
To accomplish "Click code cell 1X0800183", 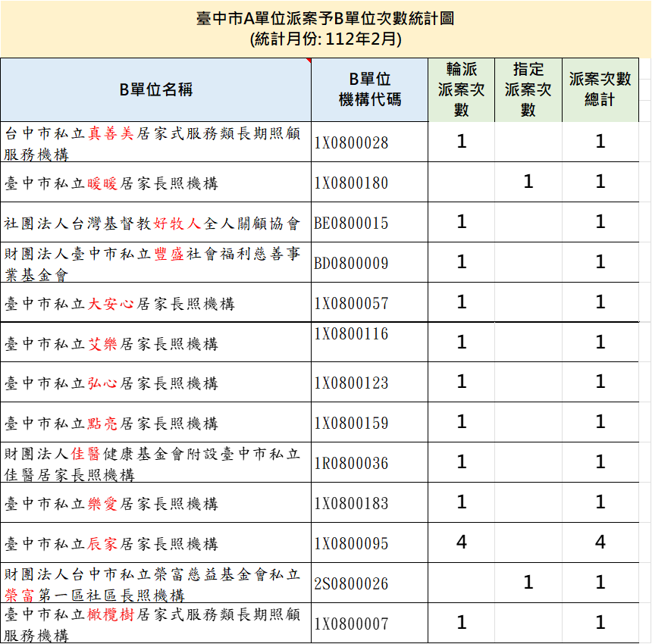I will 370,503.
